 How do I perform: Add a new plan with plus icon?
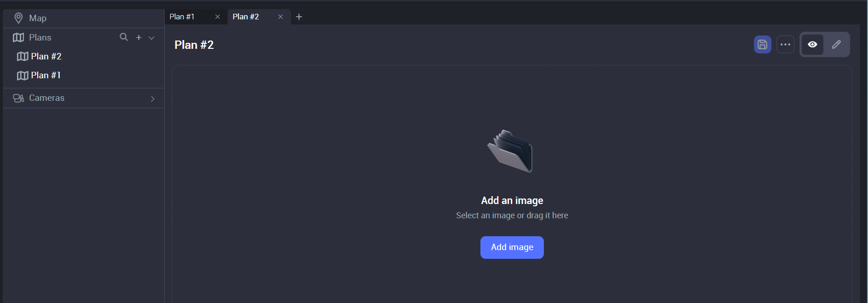tap(138, 38)
